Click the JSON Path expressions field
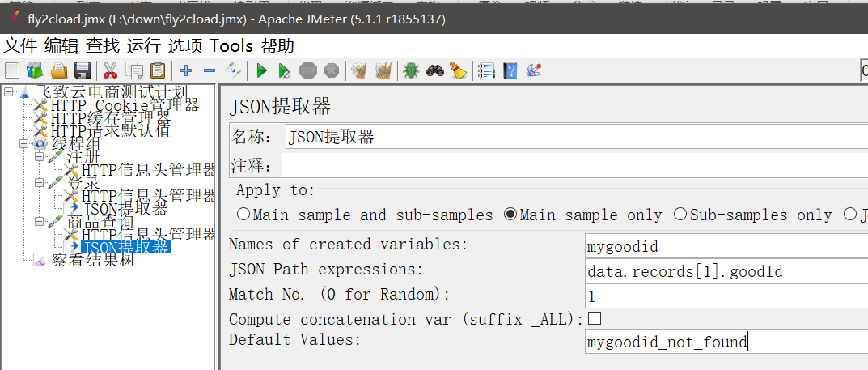The height and width of the screenshot is (370, 868). click(x=726, y=271)
